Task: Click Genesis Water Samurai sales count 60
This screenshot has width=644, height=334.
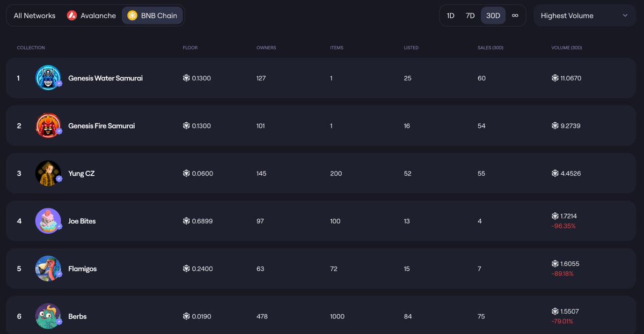Action: tap(481, 78)
